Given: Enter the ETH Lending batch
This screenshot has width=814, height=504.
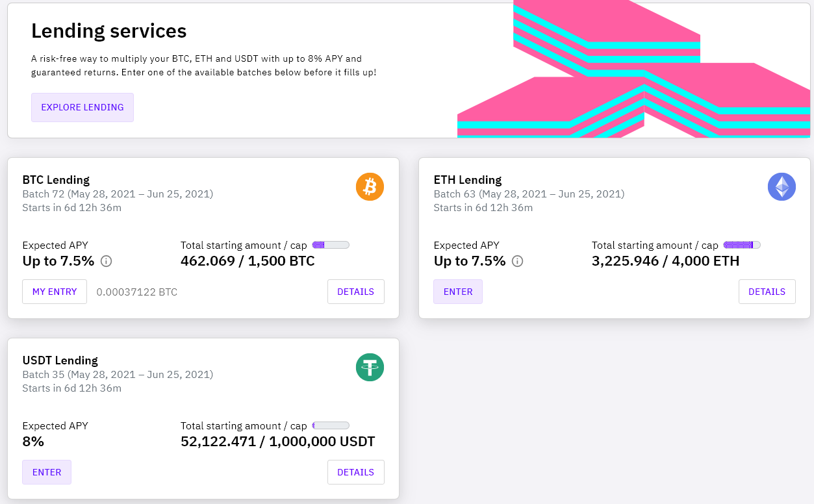Looking at the screenshot, I should (x=458, y=292).
